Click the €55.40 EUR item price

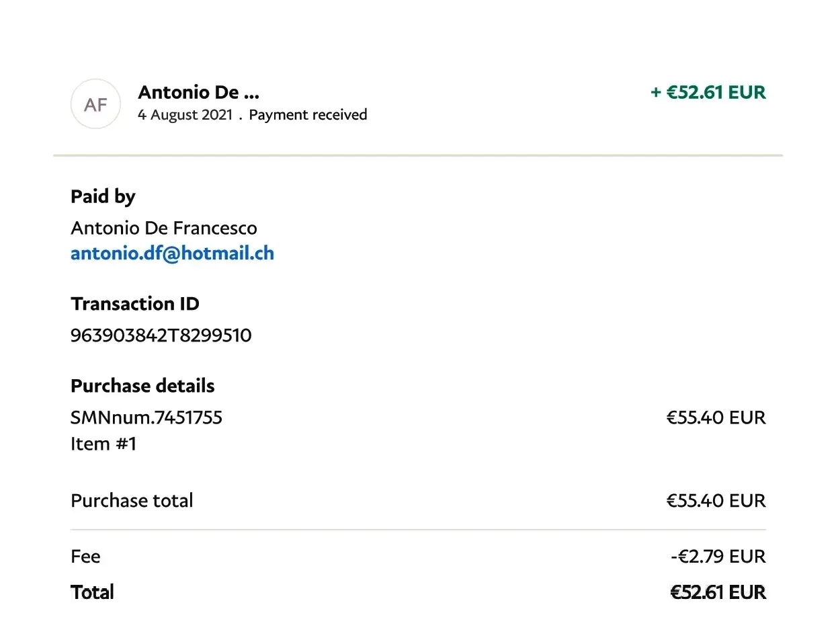716,417
